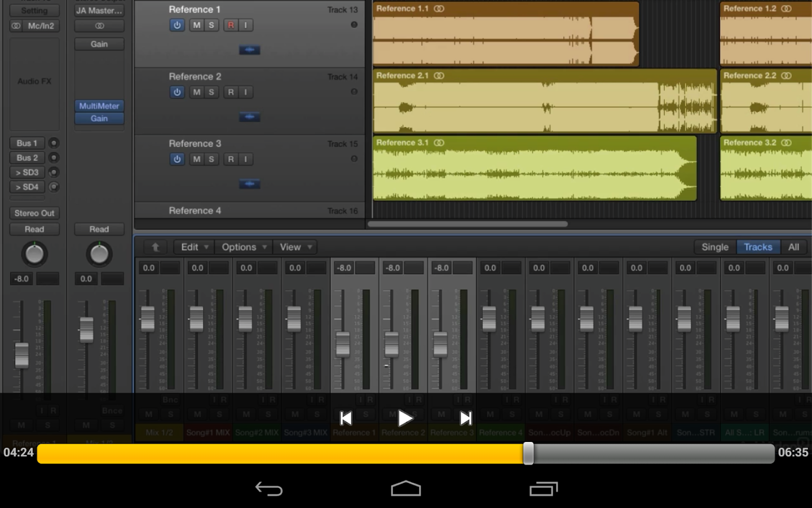Click the mixer up-arrow navigation icon
Screen dimensions: 812x508
(x=155, y=247)
